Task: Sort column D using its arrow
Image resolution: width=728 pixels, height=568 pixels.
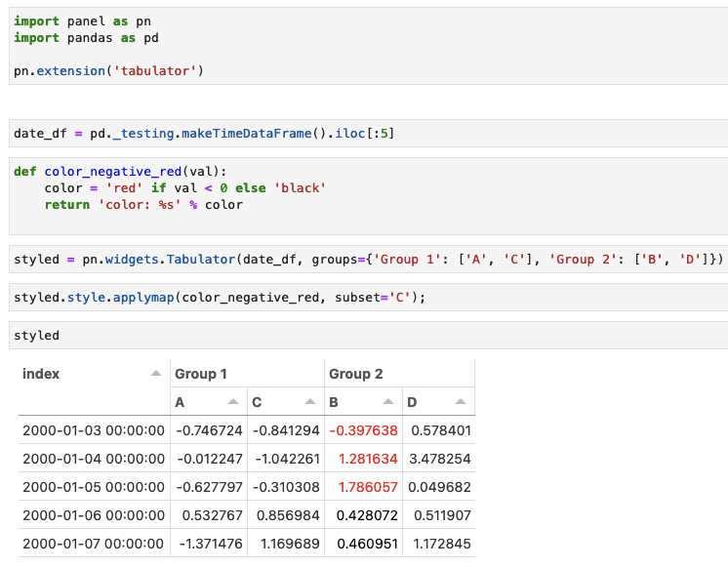Action: click(x=461, y=402)
